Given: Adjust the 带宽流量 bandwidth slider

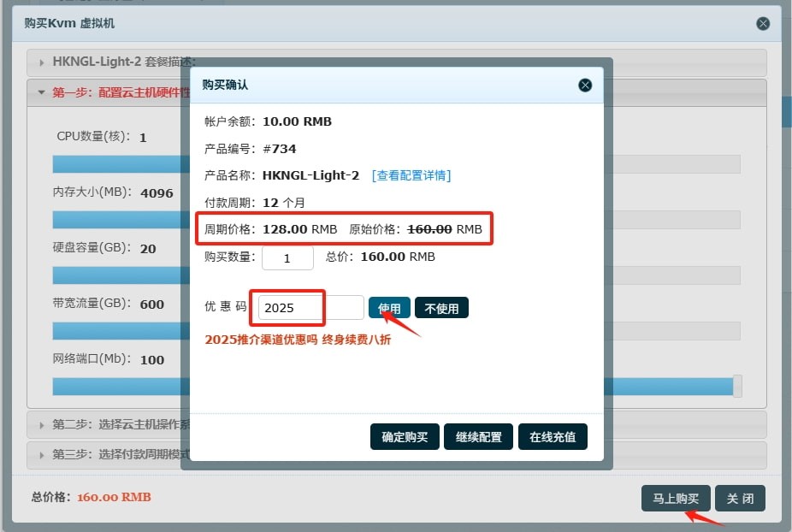Looking at the screenshot, I should click(120, 330).
